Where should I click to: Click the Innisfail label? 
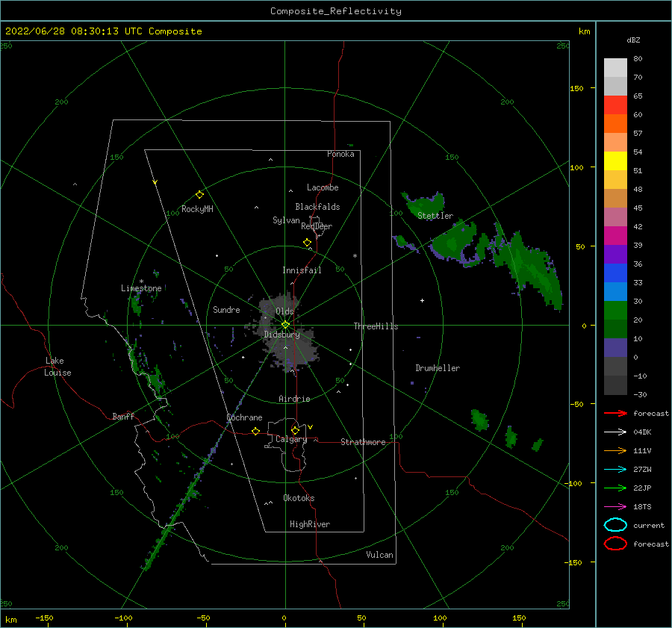(x=302, y=270)
